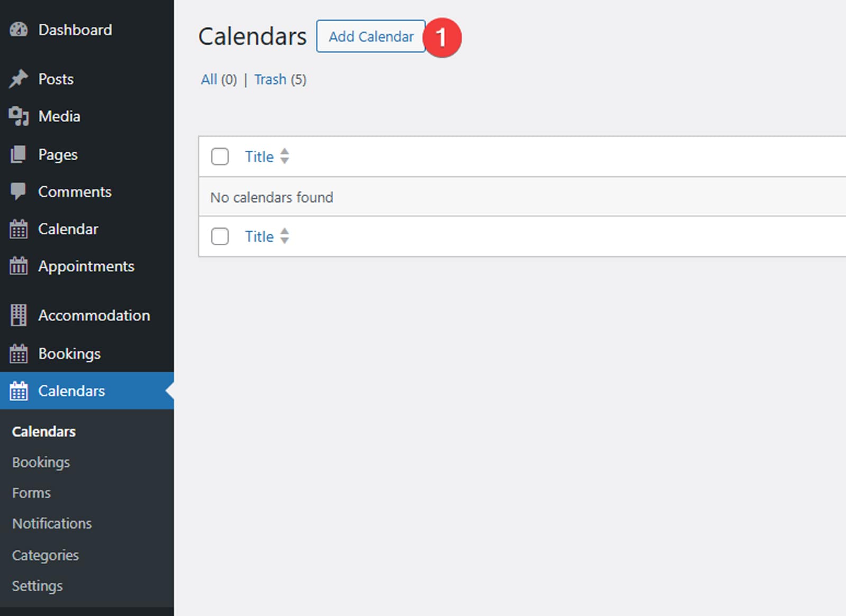Select the Appointments calendar icon
Screen dimensions: 846x616
pos(19,266)
